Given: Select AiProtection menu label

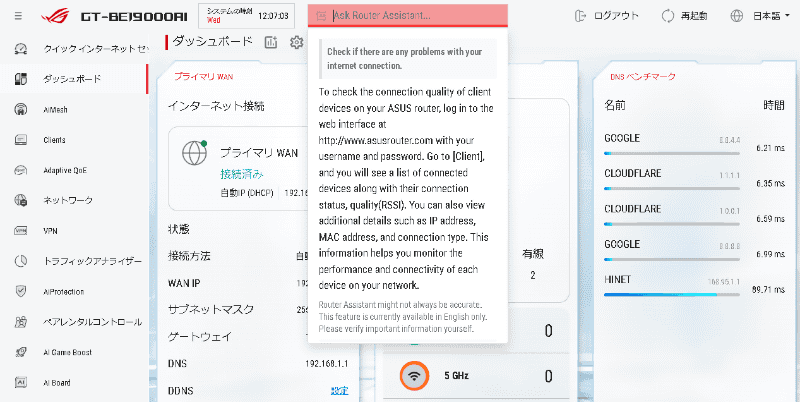Looking at the screenshot, I should 63,292.
